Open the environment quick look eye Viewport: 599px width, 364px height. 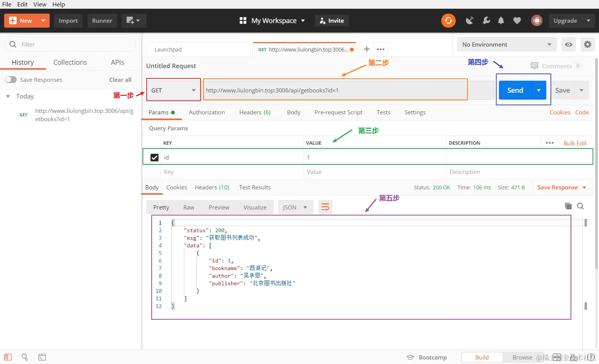point(568,44)
